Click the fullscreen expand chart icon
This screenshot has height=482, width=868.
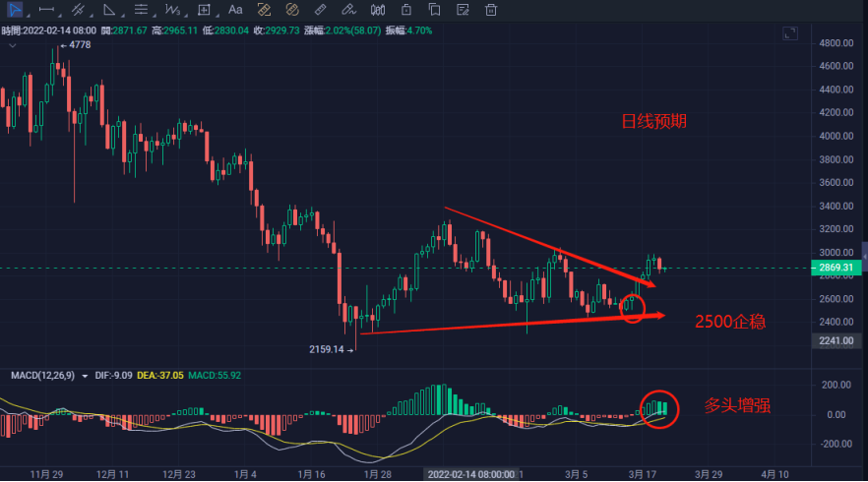pos(790,33)
